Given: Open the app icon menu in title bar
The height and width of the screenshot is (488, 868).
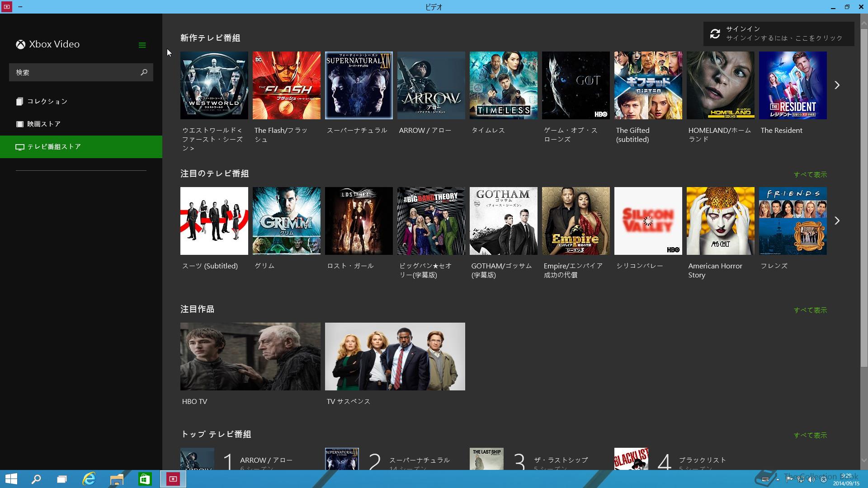Looking at the screenshot, I should tap(7, 7).
